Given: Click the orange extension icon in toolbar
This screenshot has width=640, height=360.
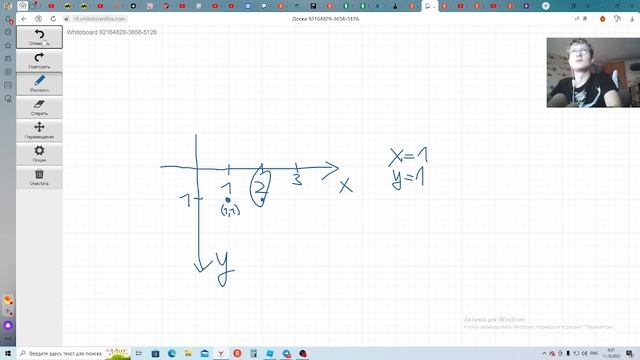Looking at the screenshot, I should point(602,19).
